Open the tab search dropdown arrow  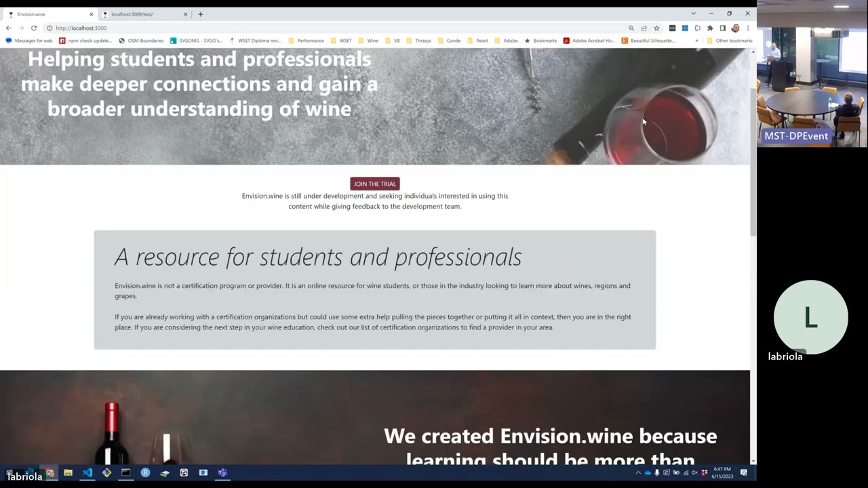pyautogui.click(x=693, y=14)
